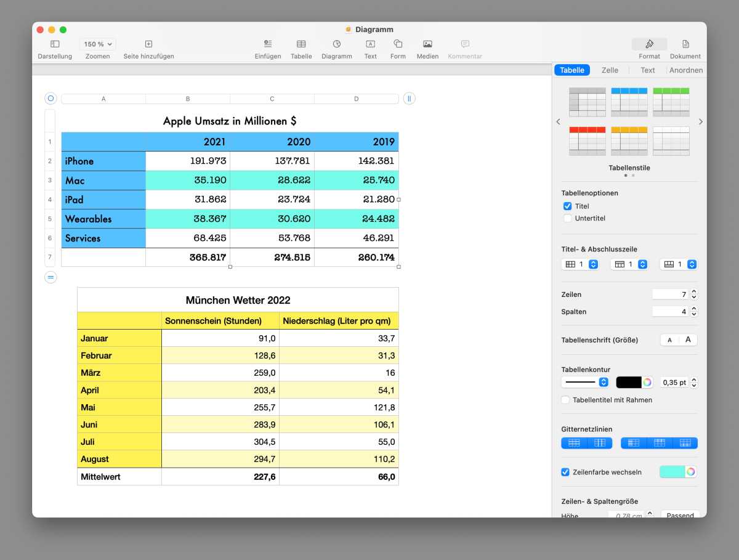Click the round table handle above row 1

pos(50,98)
